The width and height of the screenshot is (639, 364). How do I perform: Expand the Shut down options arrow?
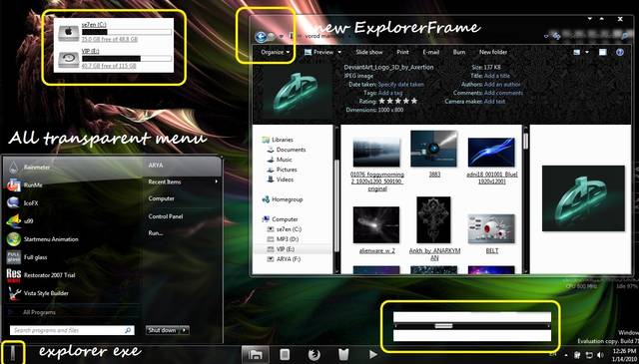click(x=184, y=330)
